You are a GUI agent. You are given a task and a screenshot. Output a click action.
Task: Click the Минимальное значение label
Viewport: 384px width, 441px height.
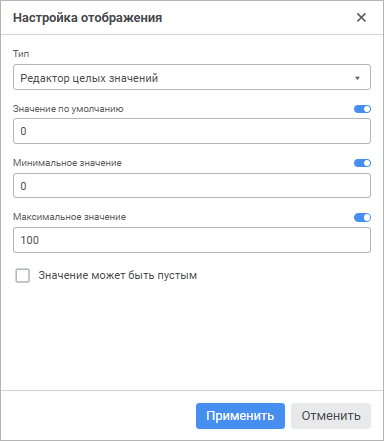pyautogui.click(x=67, y=163)
